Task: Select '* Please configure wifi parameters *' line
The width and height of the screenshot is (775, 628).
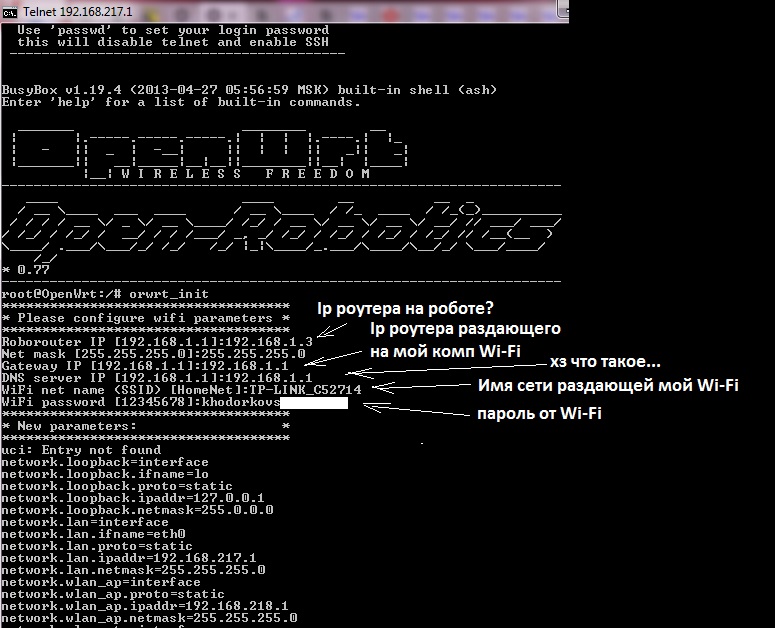Action: coord(145,318)
